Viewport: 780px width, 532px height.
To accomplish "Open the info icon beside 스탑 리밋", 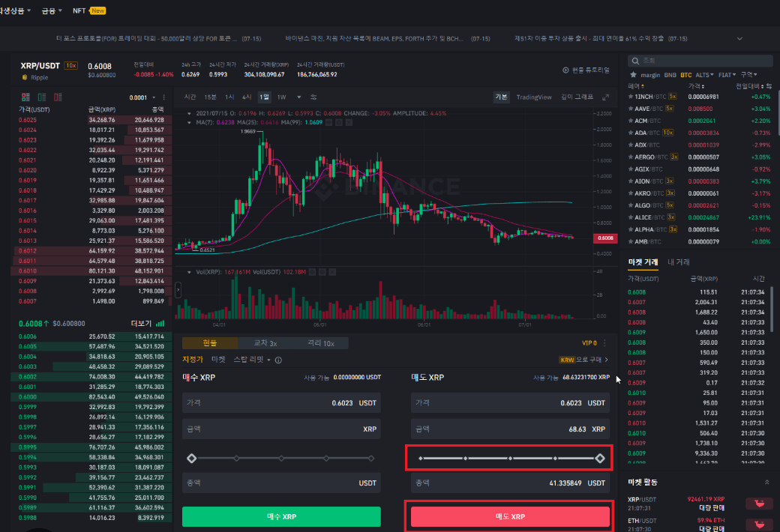I will click(x=278, y=360).
